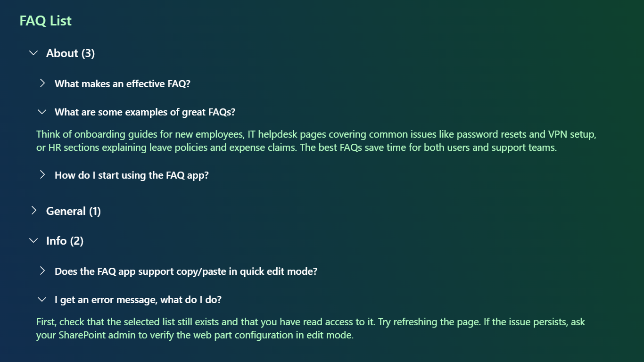
Task: Expand the General (1) category chevron
Action: (x=33, y=211)
